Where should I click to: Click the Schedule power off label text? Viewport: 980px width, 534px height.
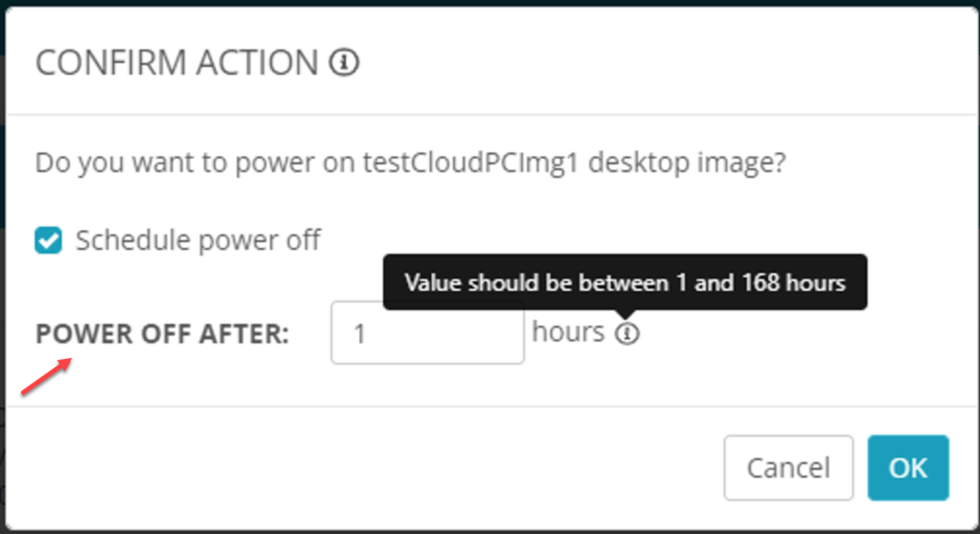point(198,241)
